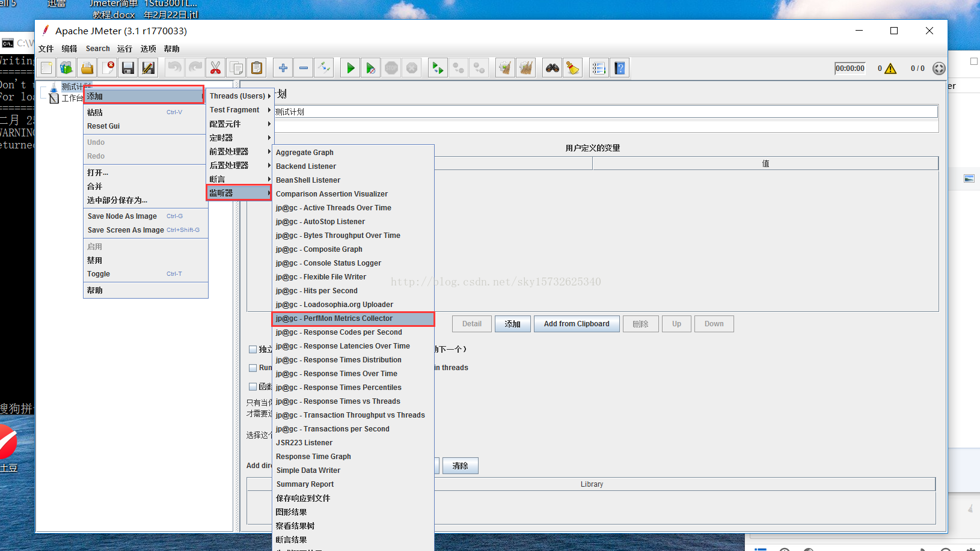Select the 测试计划 tree node

pos(76,87)
